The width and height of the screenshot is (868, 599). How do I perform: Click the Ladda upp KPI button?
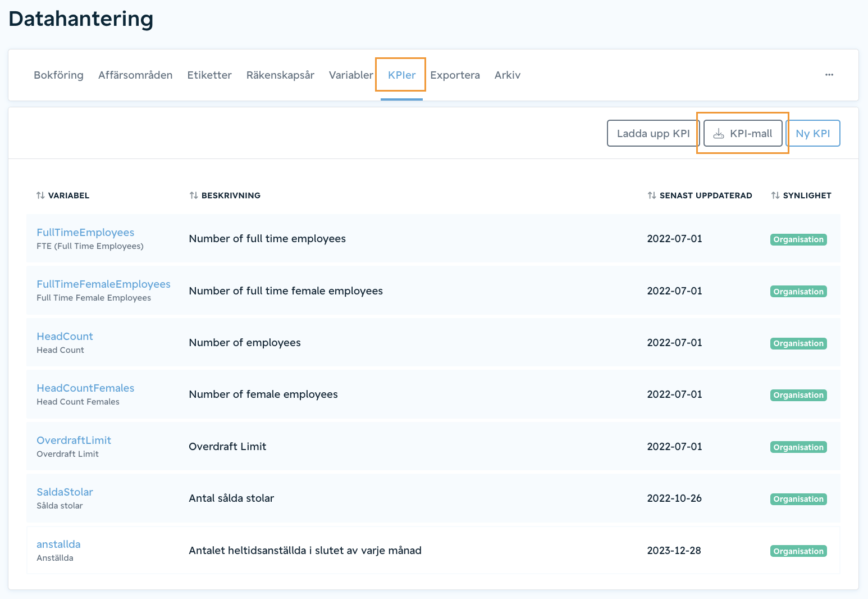pos(653,133)
